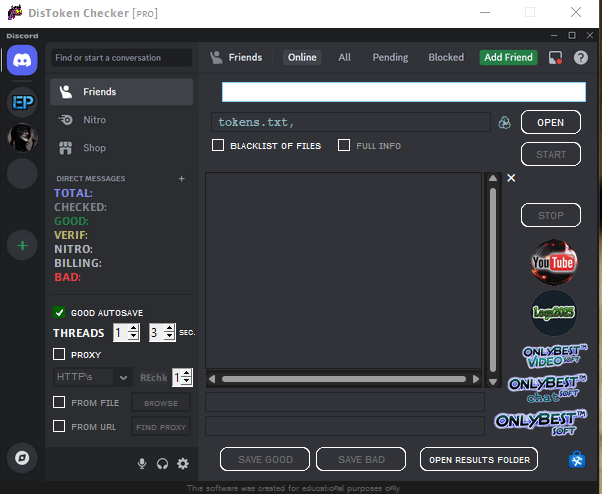Image resolution: width=602 pixels, height=494 pixels.
Task: Open the HTTP\s proxy type dropdown
Action: point(93,377)
